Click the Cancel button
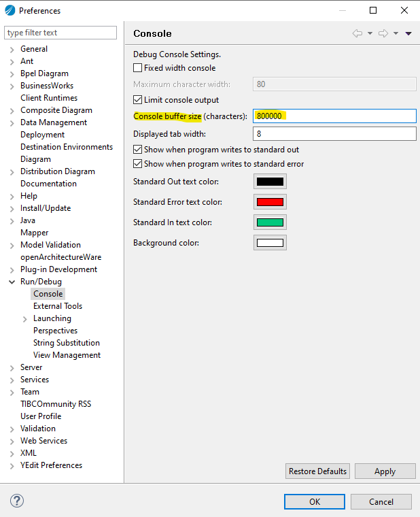The width and height of the screenshot is (420, 517). [x=381, y=501]
